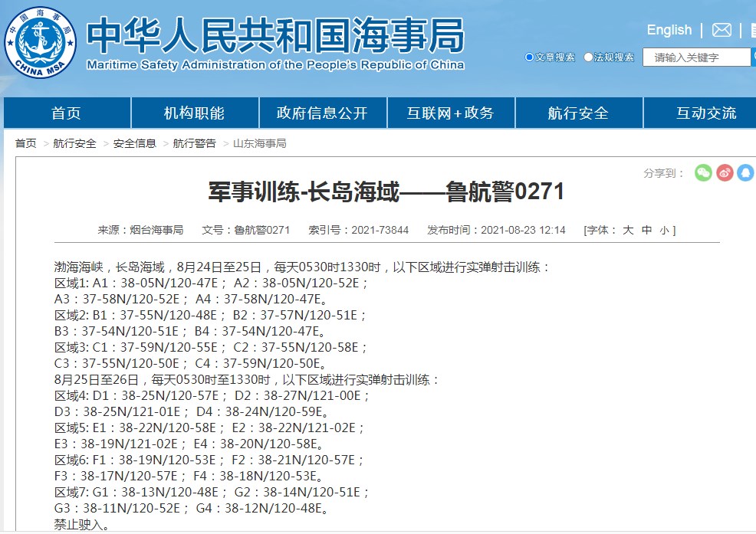The width and height of the screenshot is (756, 534).
Task: Go to 航行警告 breadcrumb link
Action: click(x=194, y=143)
